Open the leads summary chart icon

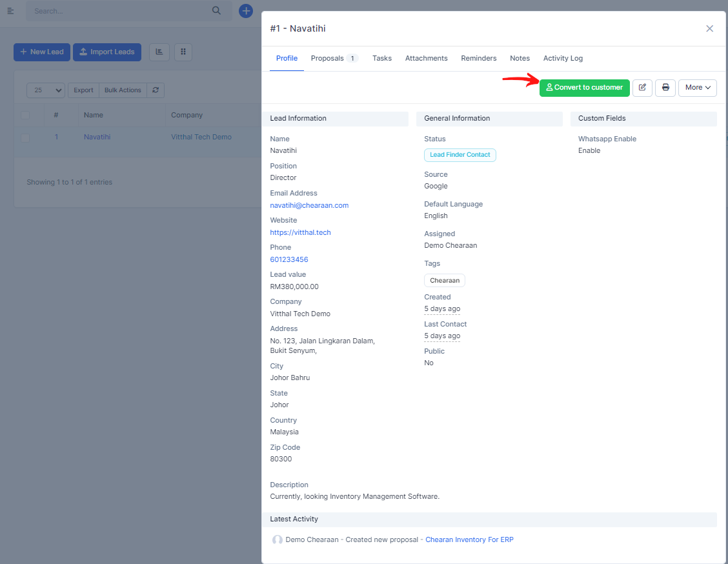tap(159, 52)
